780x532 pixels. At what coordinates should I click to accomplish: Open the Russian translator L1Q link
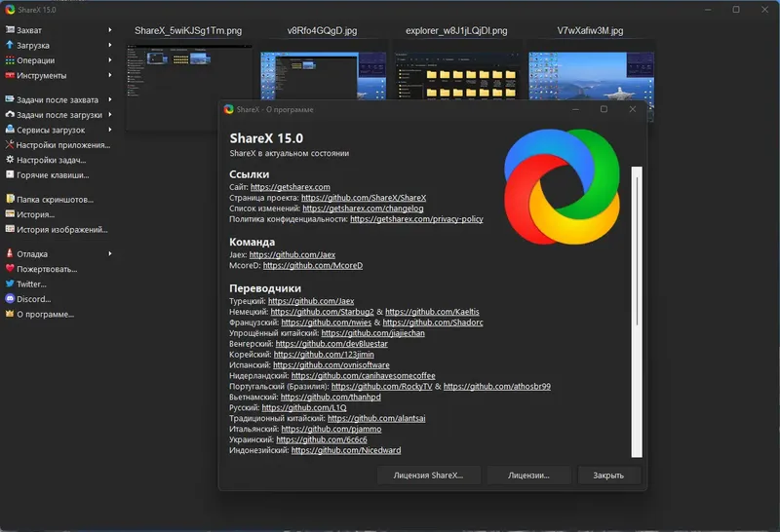click(304, 407)
